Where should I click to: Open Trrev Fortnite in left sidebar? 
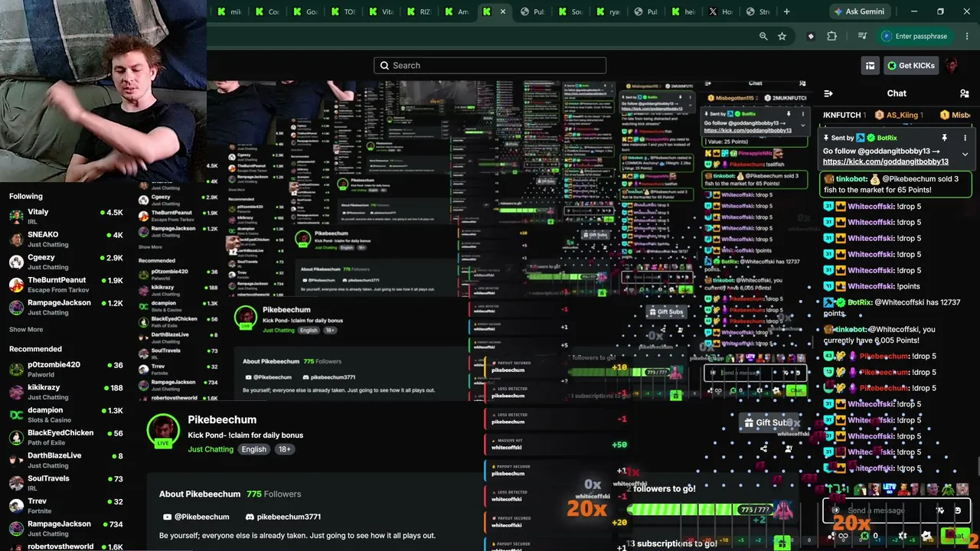click(65, 506)
